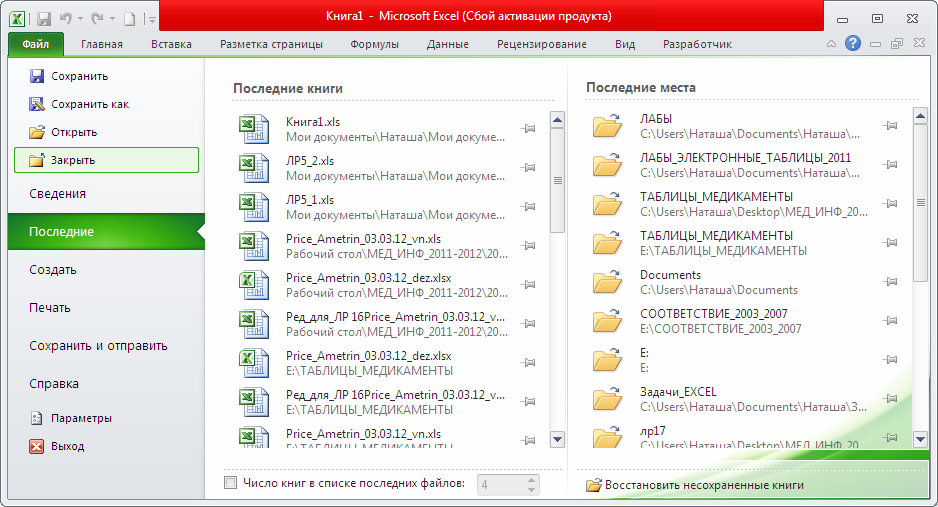Viewport: 938px width, 507px height.
Task: Open the Файл tab
Action: 35,44
